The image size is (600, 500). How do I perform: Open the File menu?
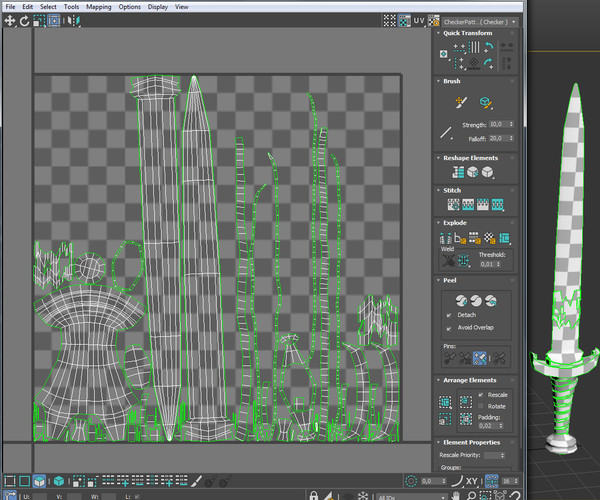[10, 7]
